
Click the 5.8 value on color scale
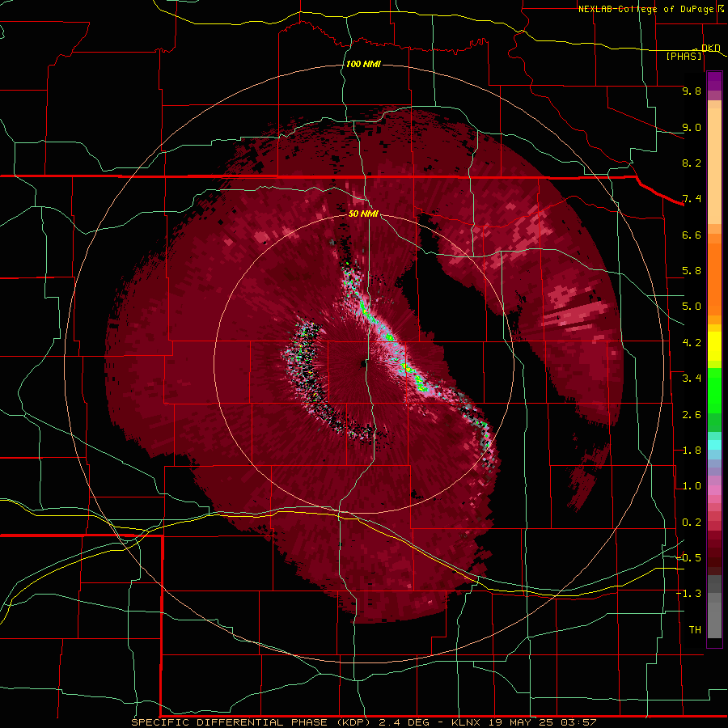(x=692, y=271)
